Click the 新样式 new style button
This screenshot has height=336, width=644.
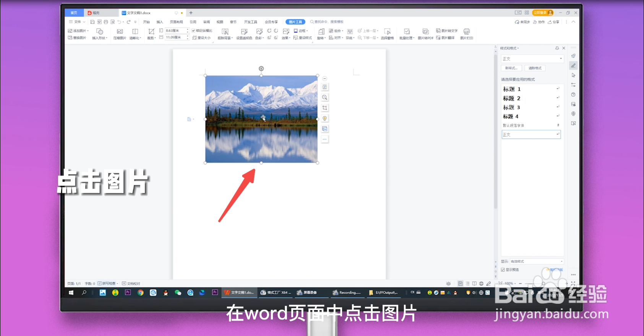(511, 68)
